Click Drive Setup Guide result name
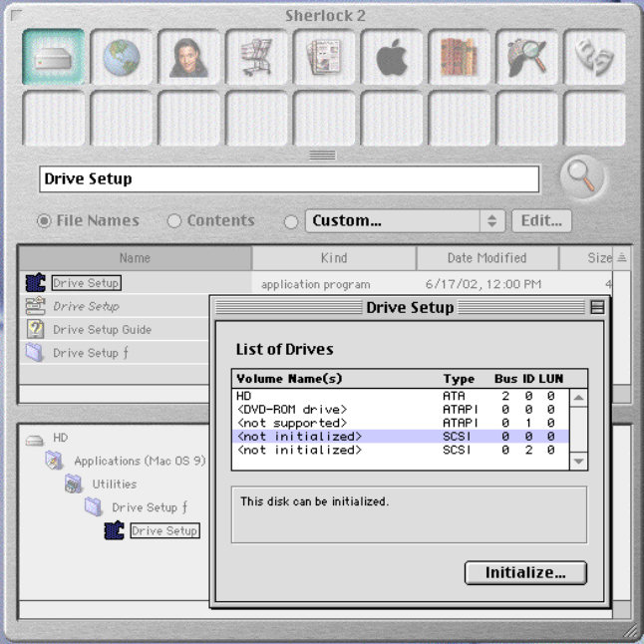Viewport: 644px width, 644px height. tap(103, 329)
